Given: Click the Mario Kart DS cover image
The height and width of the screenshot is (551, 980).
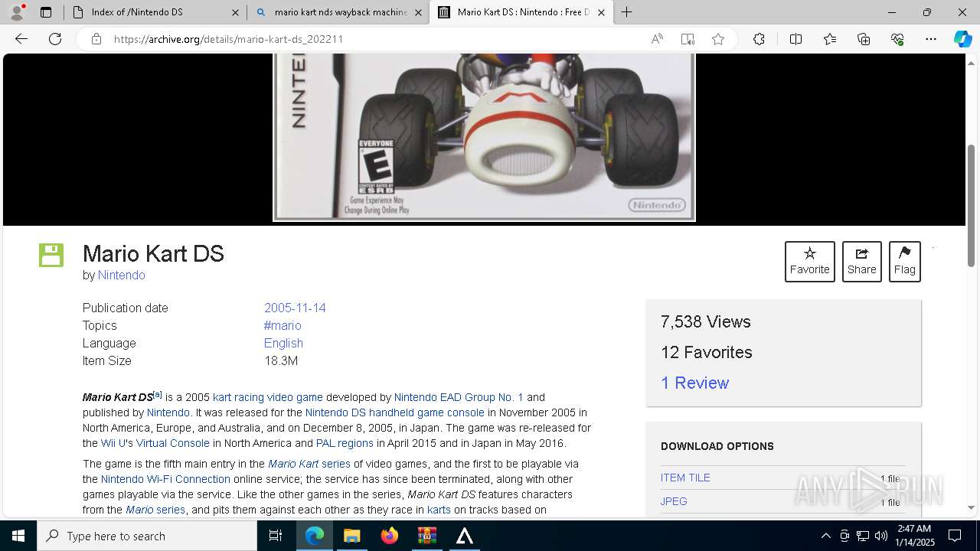Looking at the screenshot, I should click(x=484, y=138).
